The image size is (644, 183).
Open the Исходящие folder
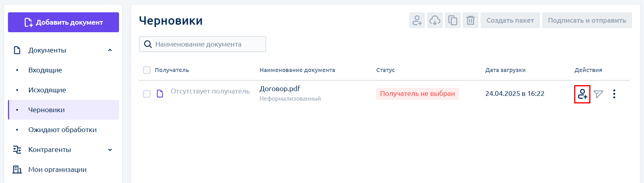click(47, 90)
